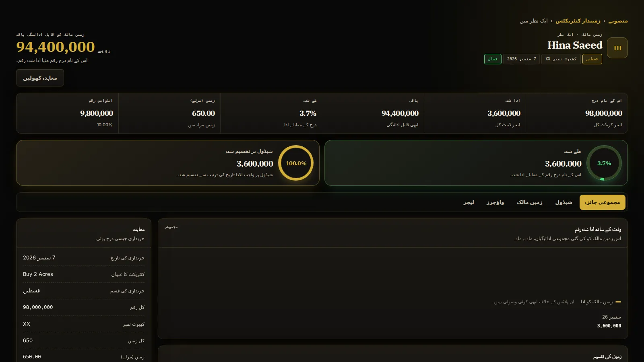Click the 9,800,000 advance amount stat
Viewport: 644px width, 362px height.
click(97, 113)
